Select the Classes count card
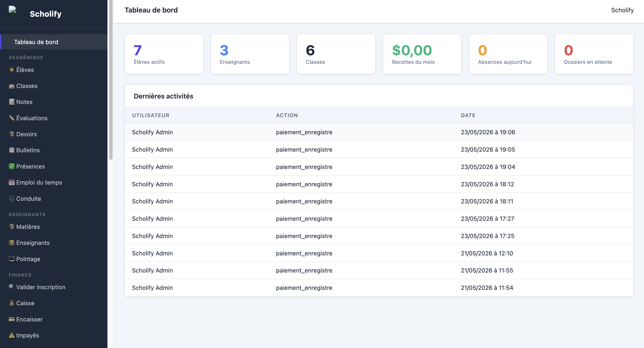Viewport: 644px width, 348px height. [336, 54]
